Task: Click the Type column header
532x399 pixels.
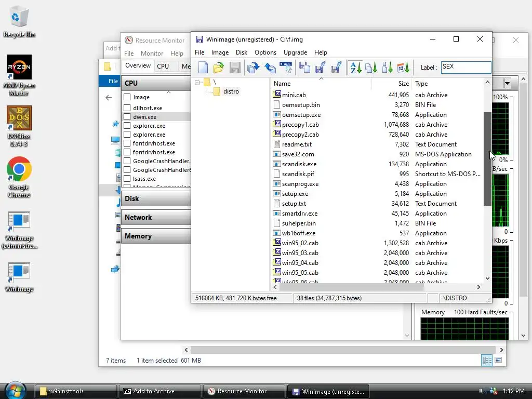Action: point(447,84)
